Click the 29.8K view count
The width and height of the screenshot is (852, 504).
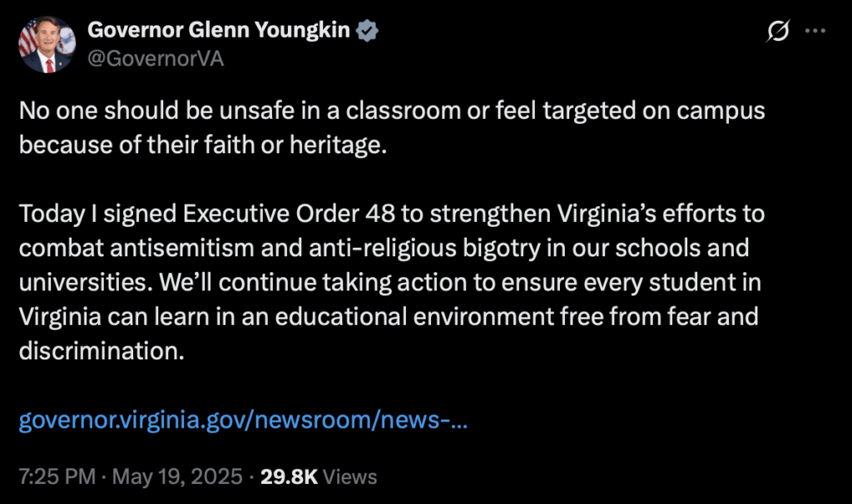point(289,477)
